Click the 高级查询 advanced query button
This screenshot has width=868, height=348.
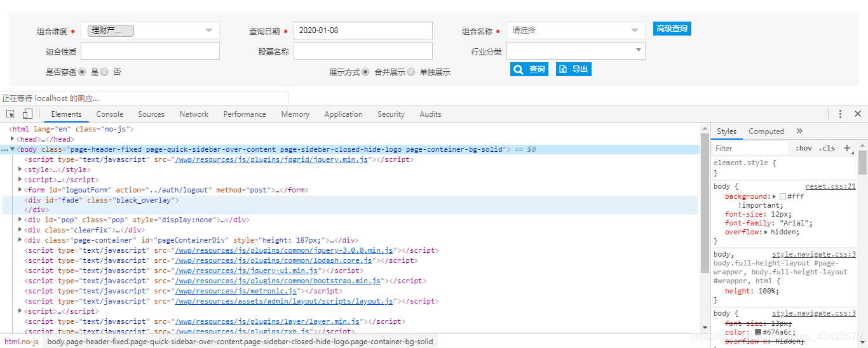pyautogui.click(x=672, y=29)
